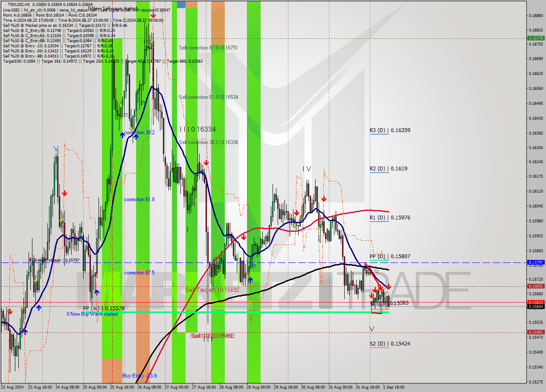Select the Sell correction 61.8 | 0.16534 label
546x392 pixels.
(x=209, y=97)
